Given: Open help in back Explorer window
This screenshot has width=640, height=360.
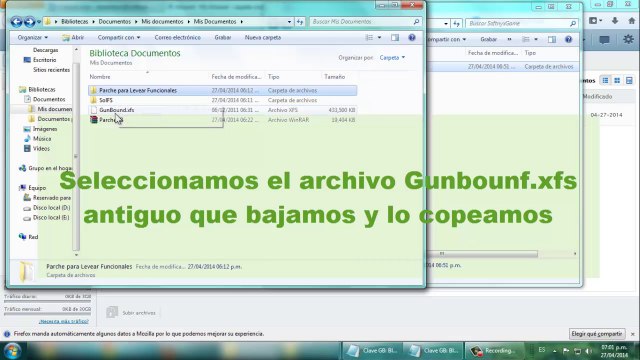Looking at the screenshot, I should click(569, 40).
